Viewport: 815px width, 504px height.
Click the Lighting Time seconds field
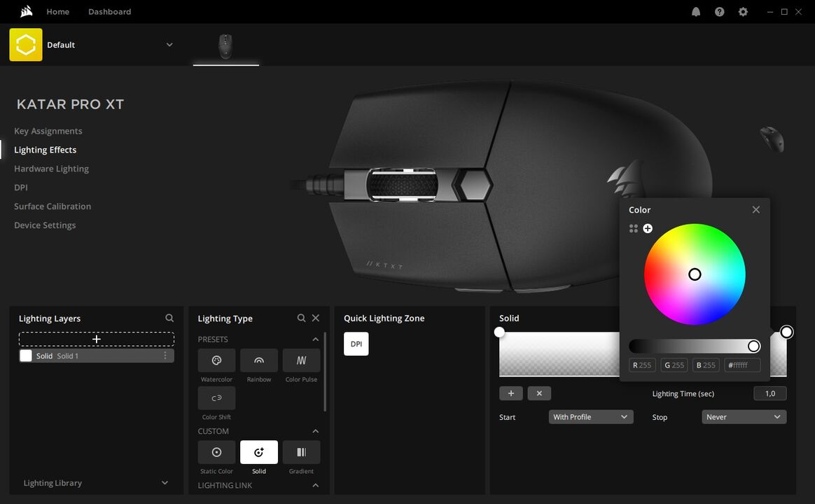pos(769,393)
